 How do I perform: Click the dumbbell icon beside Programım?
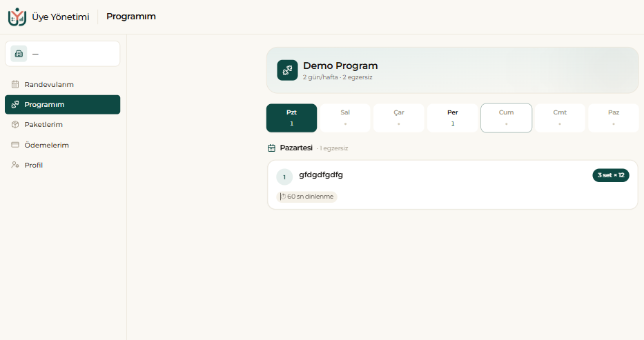tap(15, 105)
